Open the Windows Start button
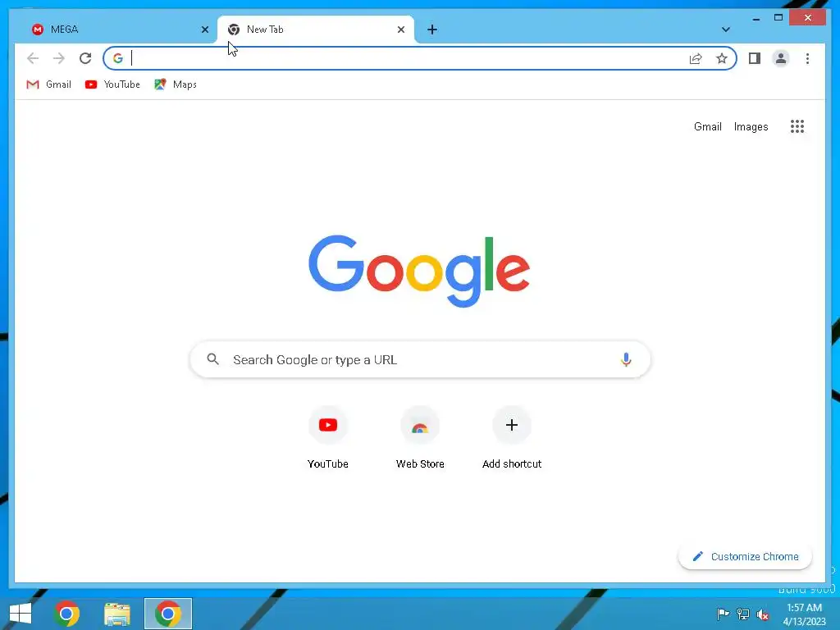This screenshot has height=630, width=840. pos(21,614)
